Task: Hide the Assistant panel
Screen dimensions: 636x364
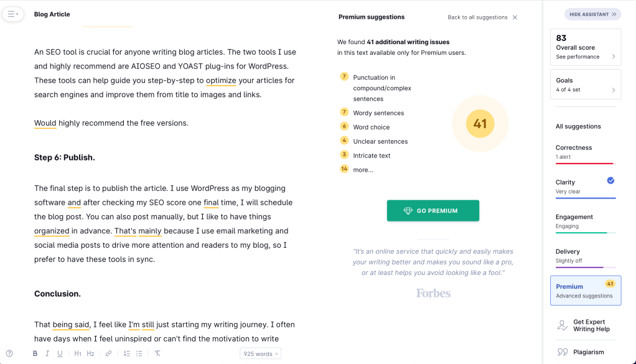Action: (592, 14)
